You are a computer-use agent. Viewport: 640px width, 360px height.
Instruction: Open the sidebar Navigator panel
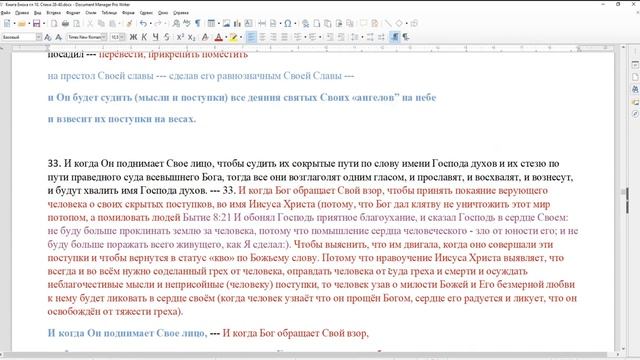point(635,114)
